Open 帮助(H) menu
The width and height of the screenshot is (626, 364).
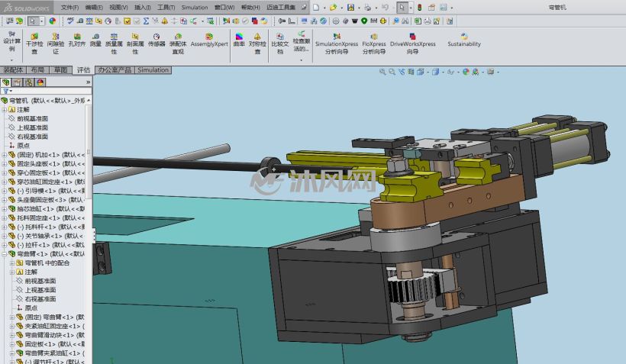pos(250,7)
